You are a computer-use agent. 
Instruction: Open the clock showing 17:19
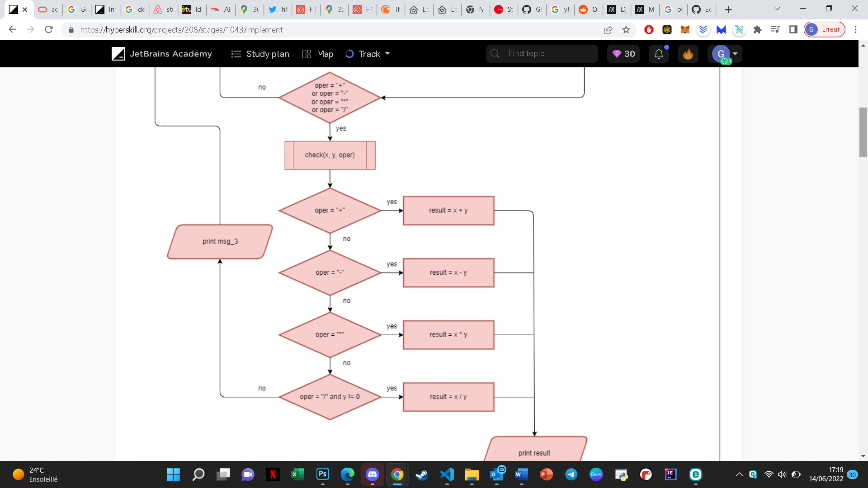[826, 474]
